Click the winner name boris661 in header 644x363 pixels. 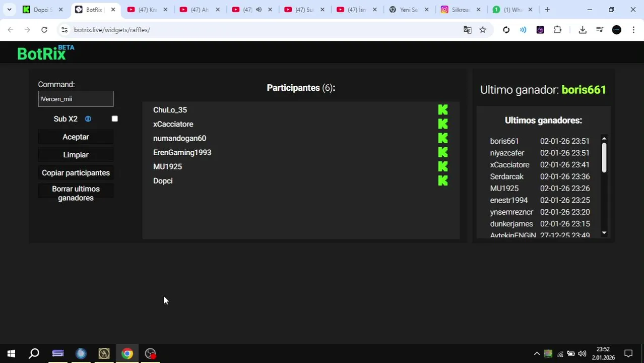pos(584,90)
